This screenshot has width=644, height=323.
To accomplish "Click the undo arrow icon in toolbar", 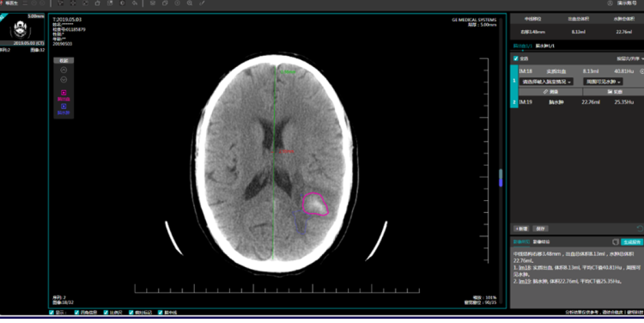I will point(135,3).
